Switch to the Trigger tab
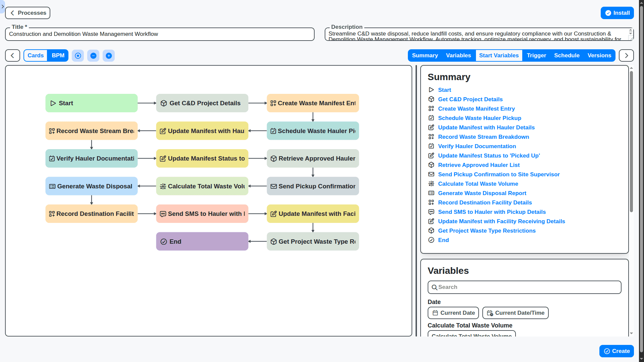 (536, 55)
